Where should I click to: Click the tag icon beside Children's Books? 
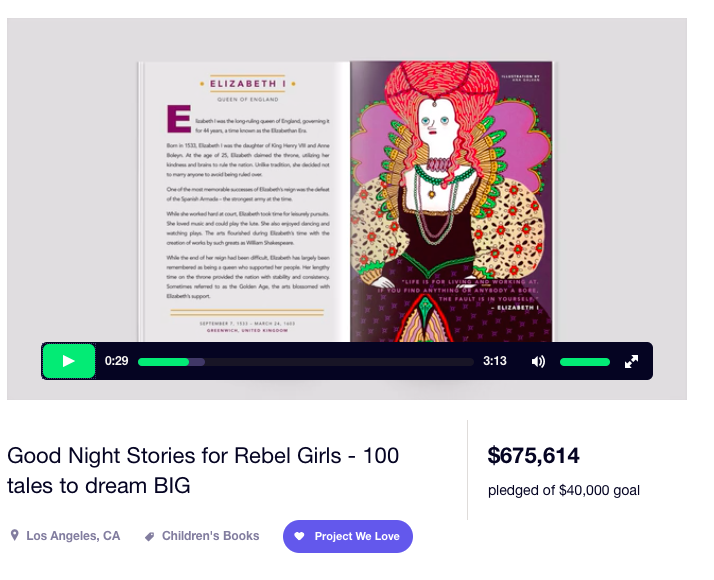[x=149, y=537]
